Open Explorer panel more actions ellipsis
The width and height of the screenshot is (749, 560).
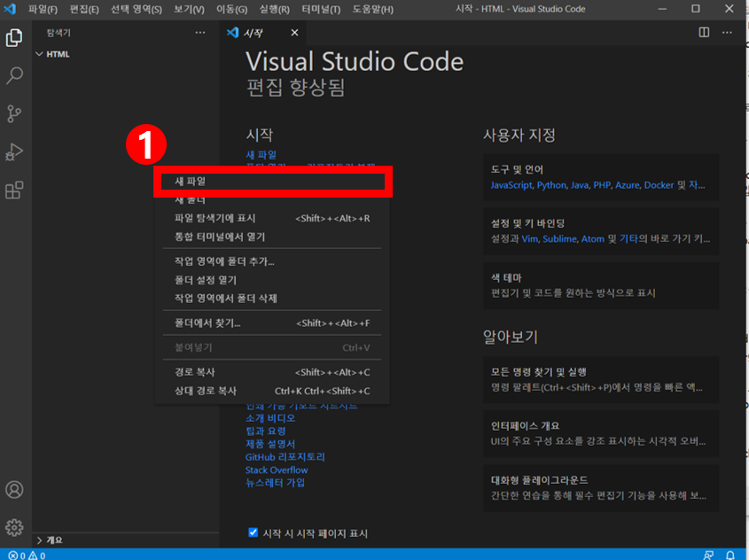click(200, 33)
